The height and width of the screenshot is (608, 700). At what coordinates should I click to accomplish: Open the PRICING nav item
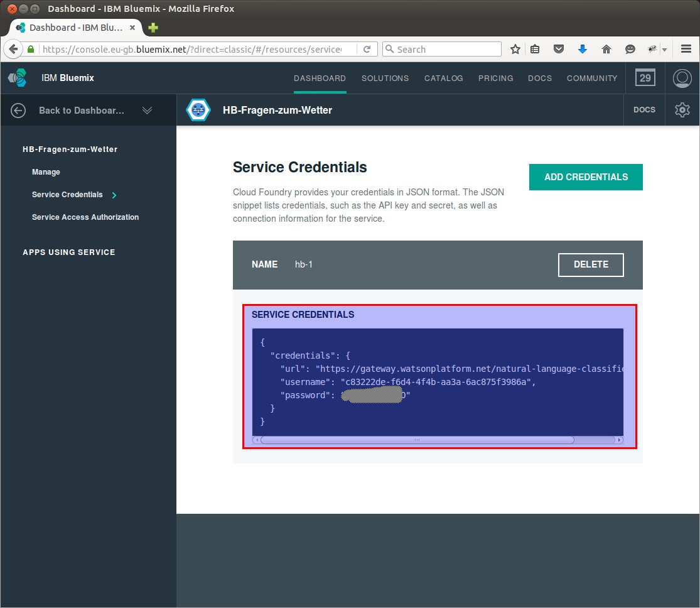[x=495, y=78]
